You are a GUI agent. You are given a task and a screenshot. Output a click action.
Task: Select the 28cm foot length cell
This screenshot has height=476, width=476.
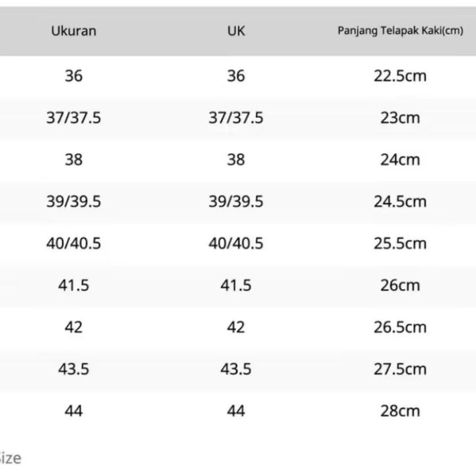pos(400,411)
